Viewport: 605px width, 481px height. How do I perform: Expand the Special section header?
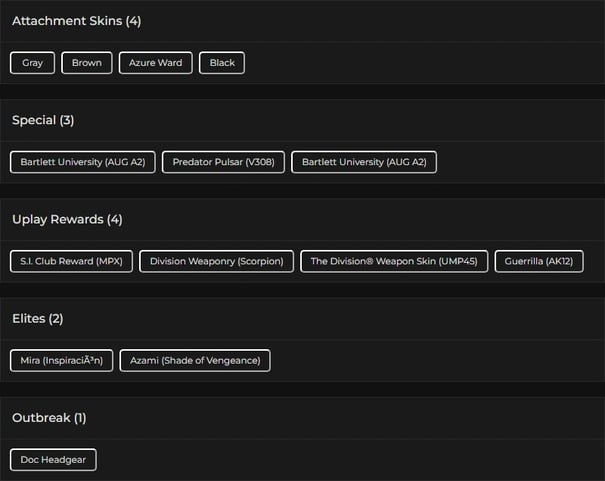click(43, 120)
